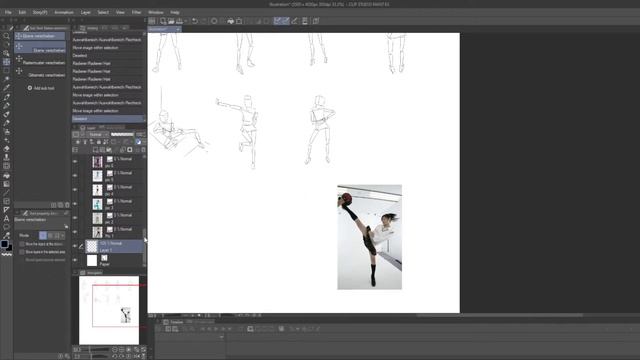Select Rasterton verschieben sub tool
This screenshot has width=640, height=360.
40,60
